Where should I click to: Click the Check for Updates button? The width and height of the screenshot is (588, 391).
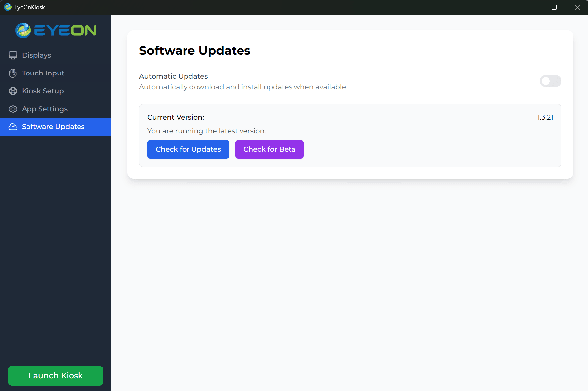click(x=188, y=149)
